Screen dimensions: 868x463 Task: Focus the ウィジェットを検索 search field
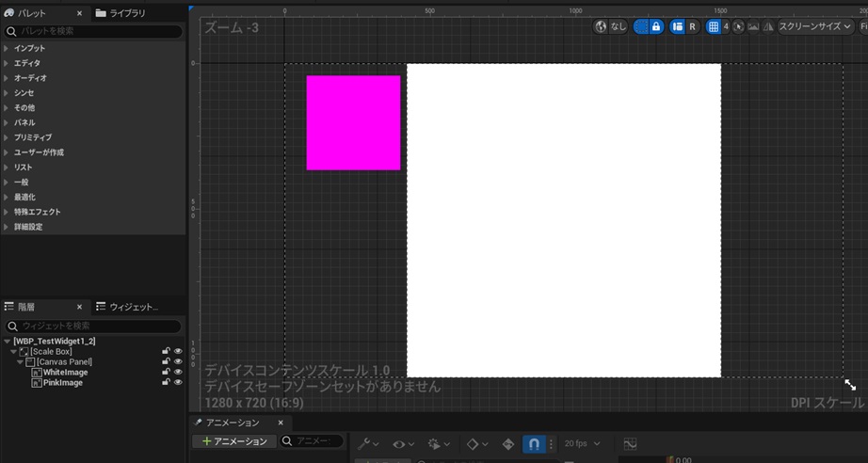click(x=93, y=326)
